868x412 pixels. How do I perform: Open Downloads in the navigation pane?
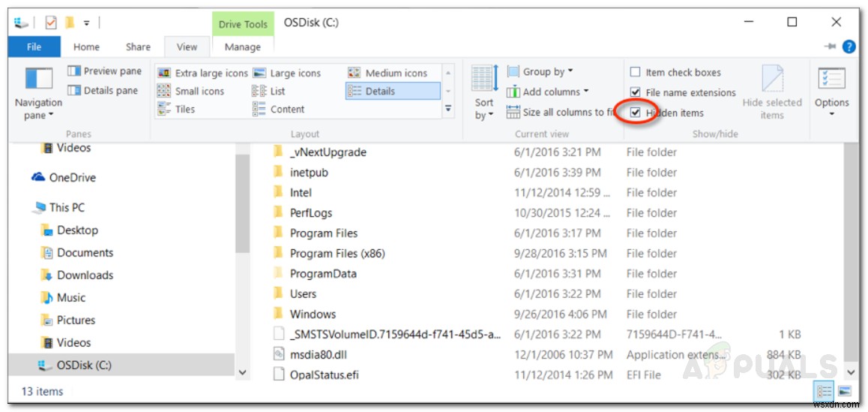pyautogui.click(x=77, y=275)
